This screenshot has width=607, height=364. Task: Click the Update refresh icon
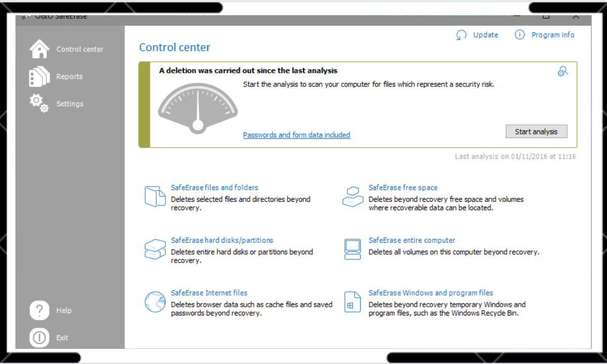(461, 35)
